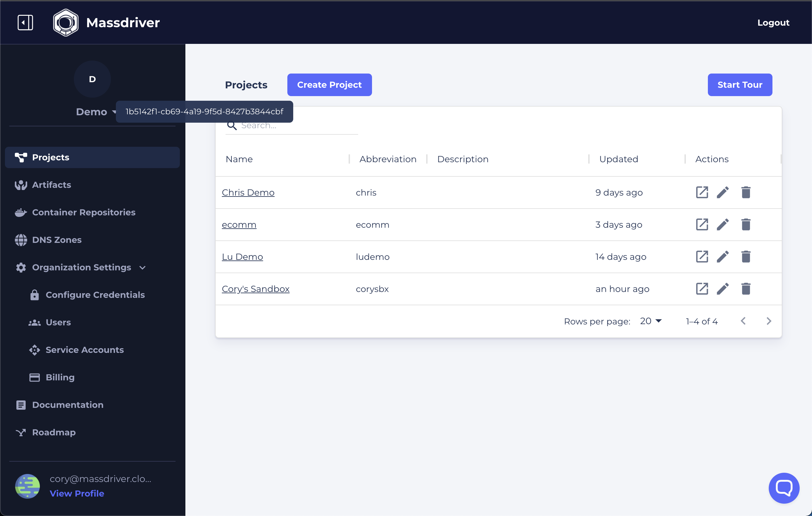The width and height of the screenshot is (812, 516).
Task: Click the next page navigation arrow
Action: pos(769,321)
